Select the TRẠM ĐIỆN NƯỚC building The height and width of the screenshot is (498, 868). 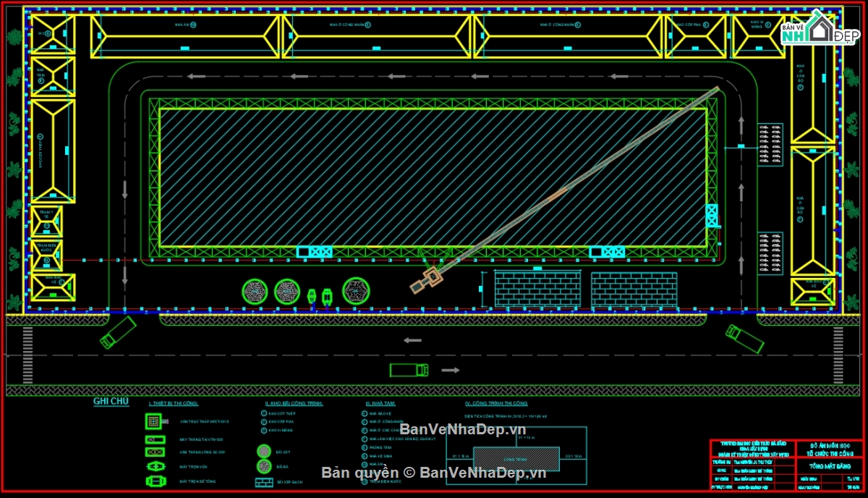tap(48, 254)
